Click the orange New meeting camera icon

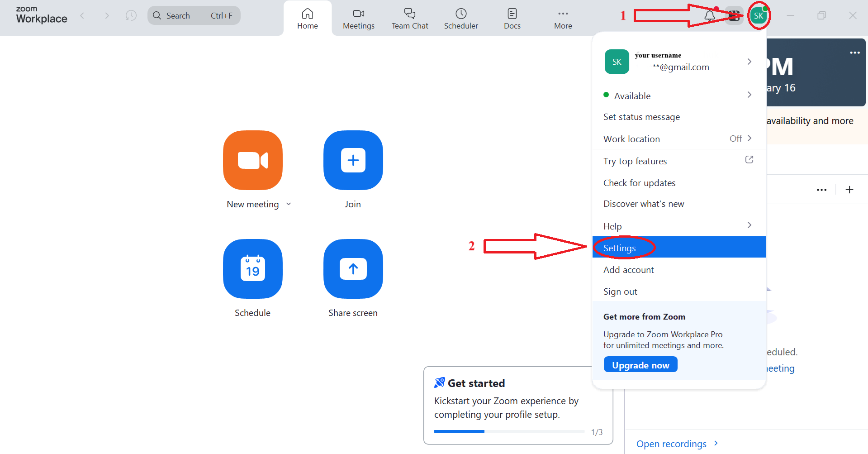[252, 160]
